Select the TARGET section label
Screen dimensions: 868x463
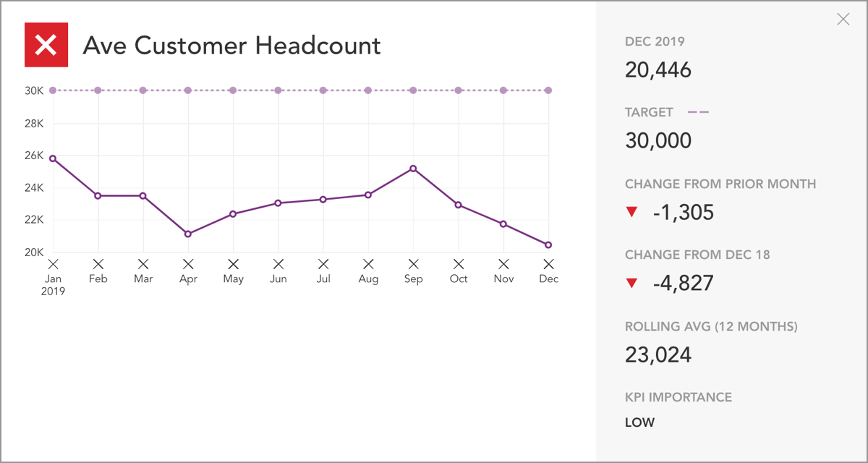pos(649,112)
